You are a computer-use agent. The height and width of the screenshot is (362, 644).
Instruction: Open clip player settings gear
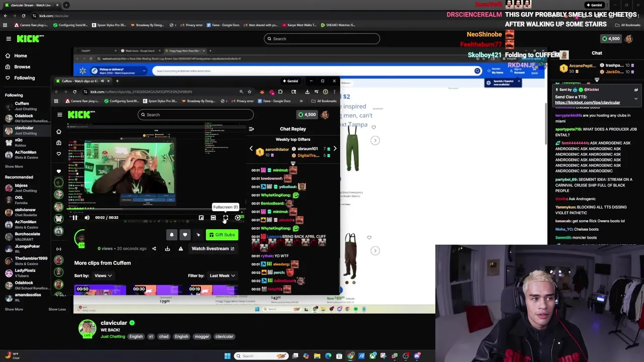[237, 218]
